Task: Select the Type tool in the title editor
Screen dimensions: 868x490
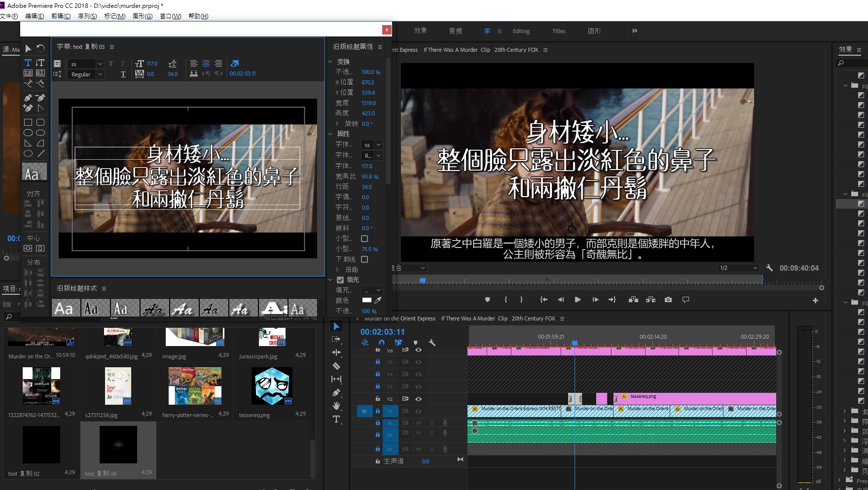Action: [28, 63]
